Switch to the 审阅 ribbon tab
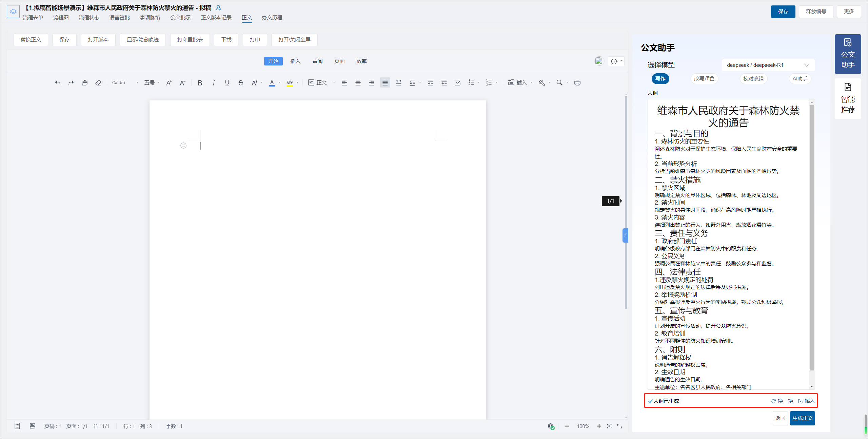Screen dimensions: 868x439 (x=317, y=61)
